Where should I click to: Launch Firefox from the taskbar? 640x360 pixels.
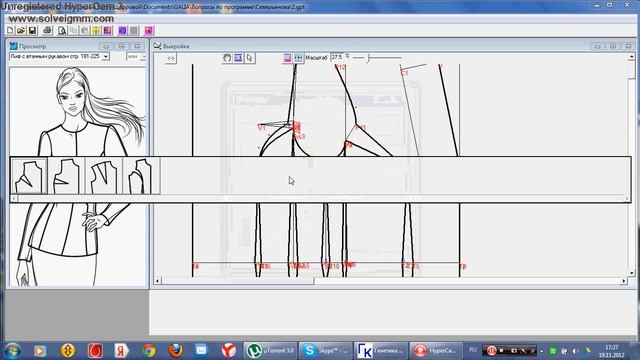(176, 351)
